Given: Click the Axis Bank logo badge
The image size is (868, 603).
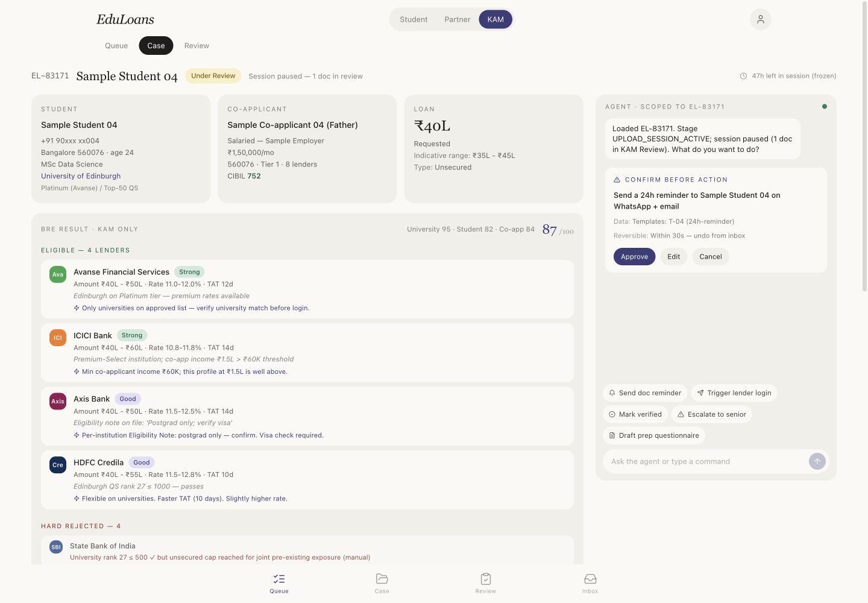Looking at the screenshot, I should 58,401.
